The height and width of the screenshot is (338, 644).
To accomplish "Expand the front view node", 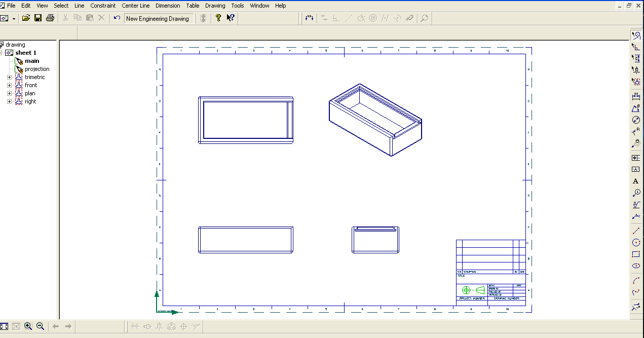I will (9, 85).
